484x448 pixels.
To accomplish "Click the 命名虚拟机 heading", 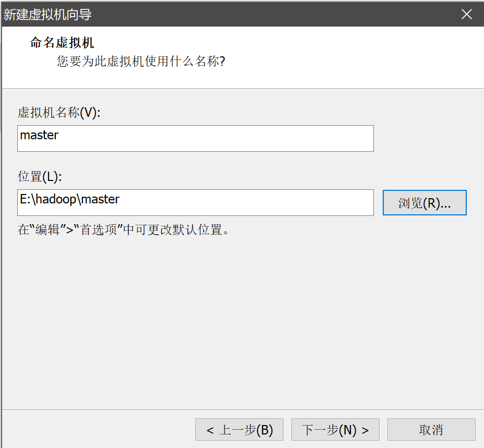I will point(62,43).
